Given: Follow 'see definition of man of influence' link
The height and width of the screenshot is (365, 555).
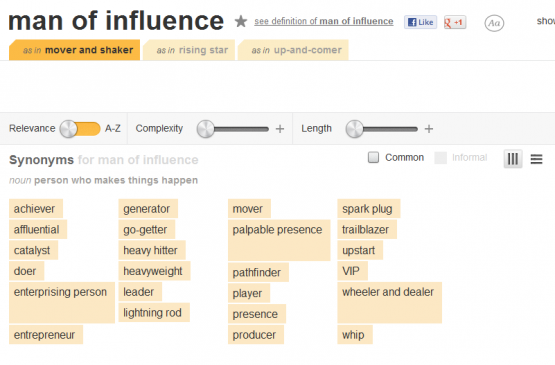Looking at the screenshot, I should (324, 21).
